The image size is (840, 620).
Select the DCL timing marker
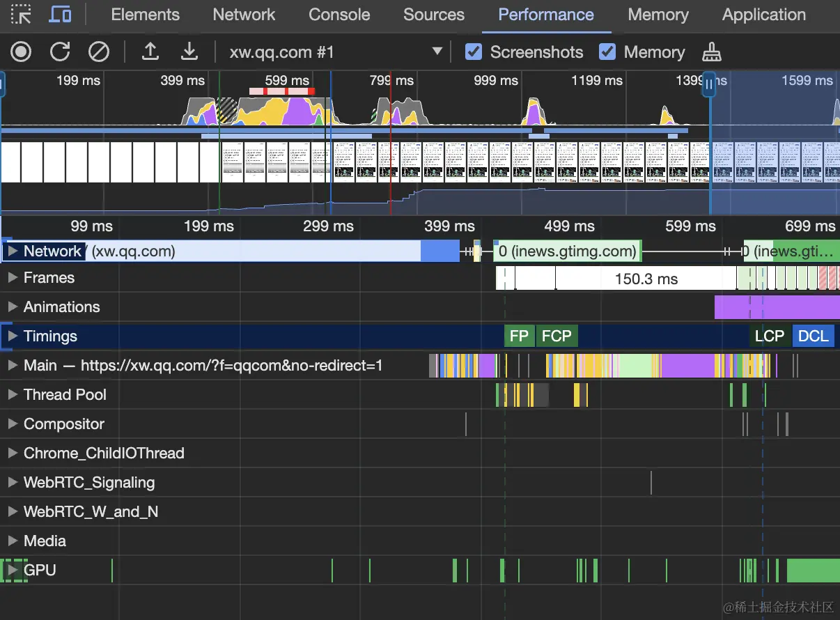click(x=813, y=336)
